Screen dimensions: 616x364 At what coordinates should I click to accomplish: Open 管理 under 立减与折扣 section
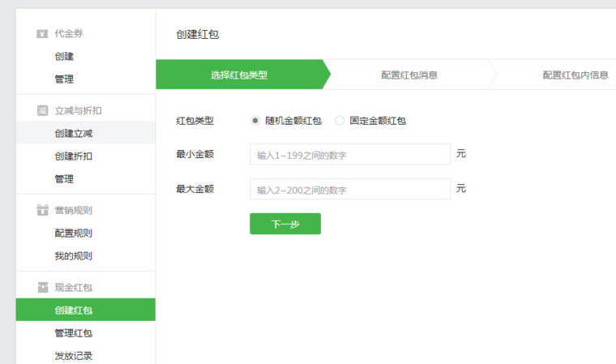point(64,179)
